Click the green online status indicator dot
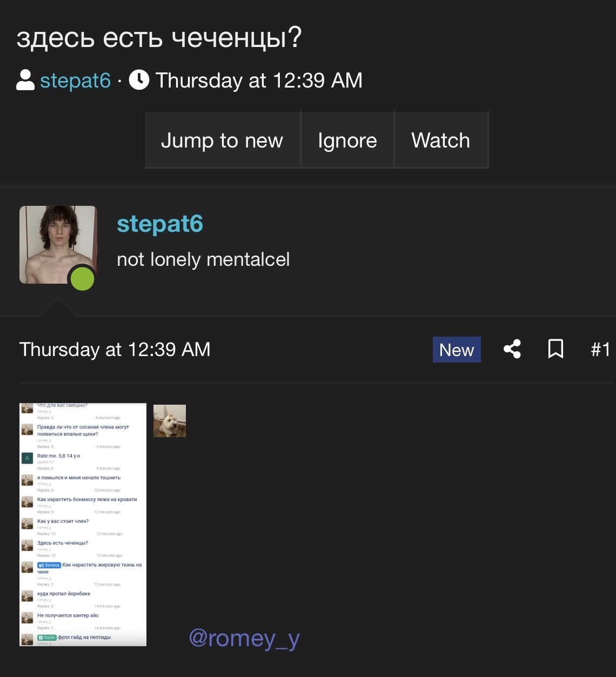This screenshot has height=677, width=616. 82,279
